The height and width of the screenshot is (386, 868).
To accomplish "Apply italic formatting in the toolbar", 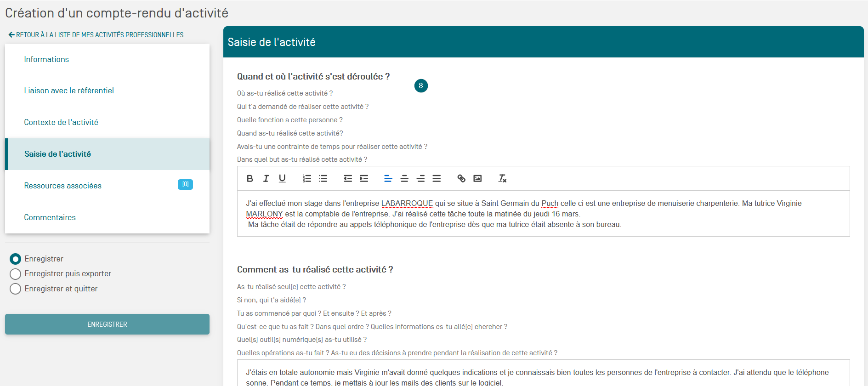I will coord(266,178).
